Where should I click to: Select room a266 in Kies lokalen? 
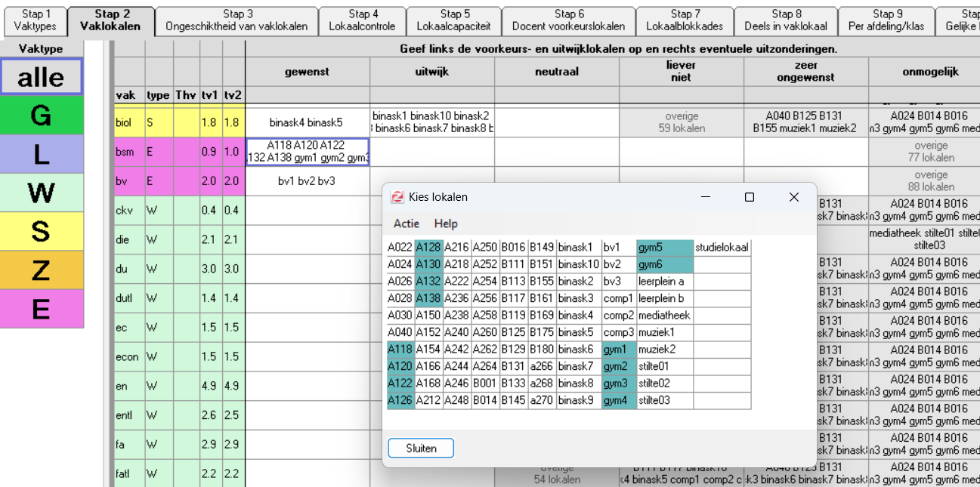tap(542, 366)
